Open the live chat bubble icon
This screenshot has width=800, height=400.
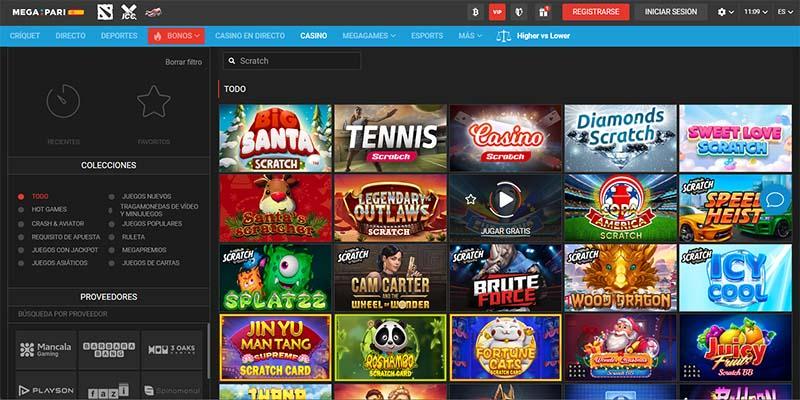click(x=774, y=199)
